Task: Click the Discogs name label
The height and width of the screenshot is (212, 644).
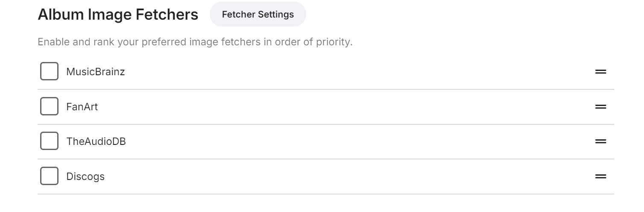Action: pyautogui.click(x=85, y=177)
